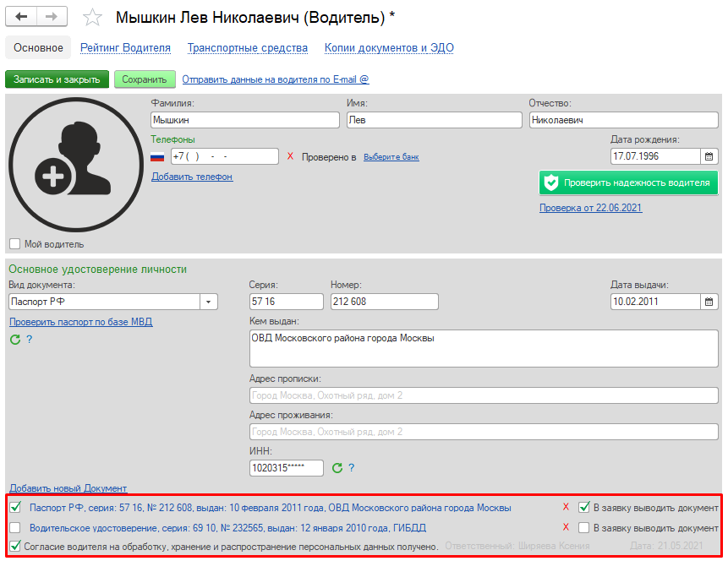Open Проверка от 22.06.2021 link
728x561 pixels.
tap(590, 208)
